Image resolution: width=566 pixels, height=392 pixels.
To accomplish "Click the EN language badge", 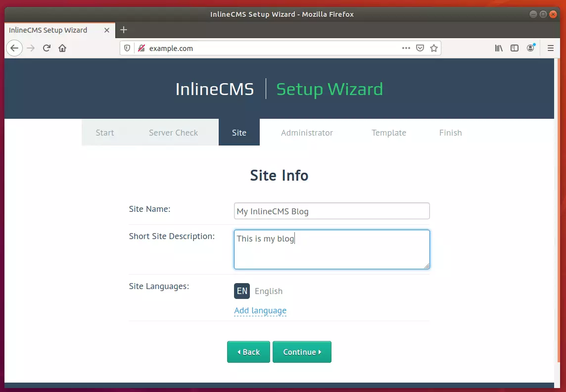I will [242, 291].
